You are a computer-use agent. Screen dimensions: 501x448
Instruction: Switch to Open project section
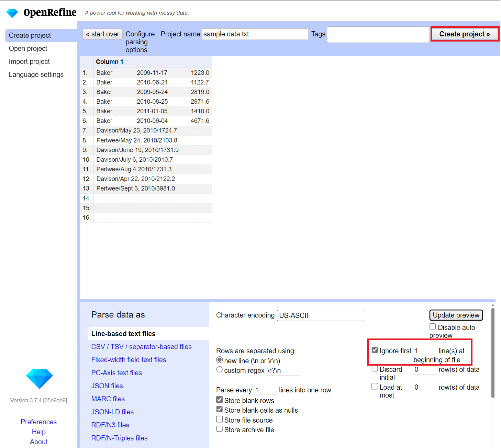(x=28, y=48)
